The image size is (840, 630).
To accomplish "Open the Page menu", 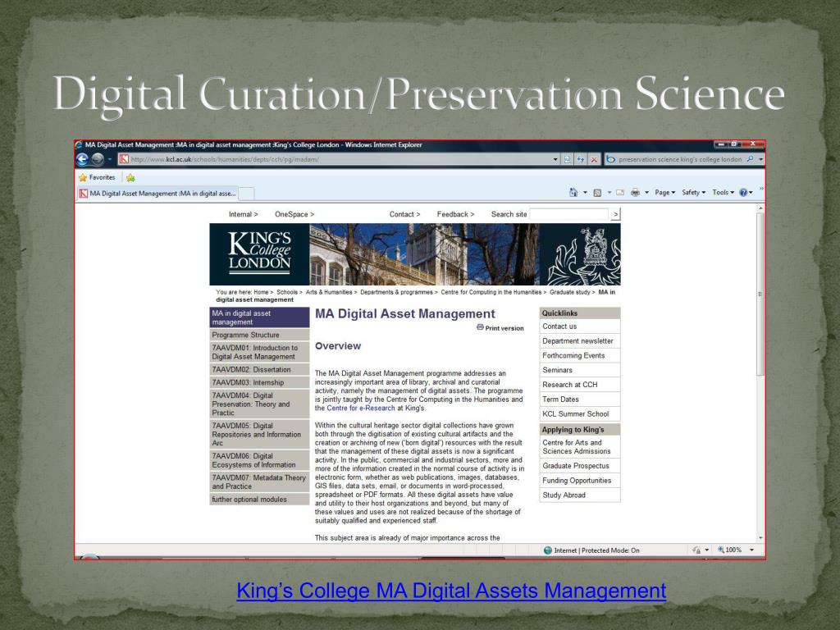I will [664, 192].
